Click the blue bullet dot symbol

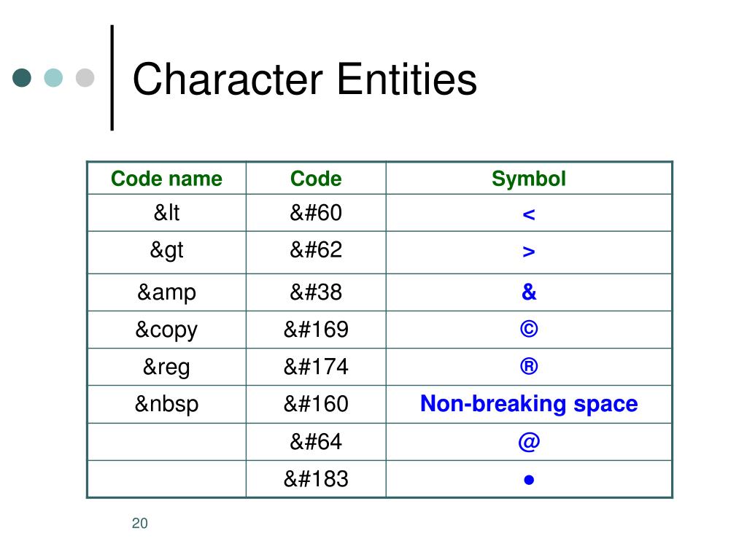click(529, 480)
